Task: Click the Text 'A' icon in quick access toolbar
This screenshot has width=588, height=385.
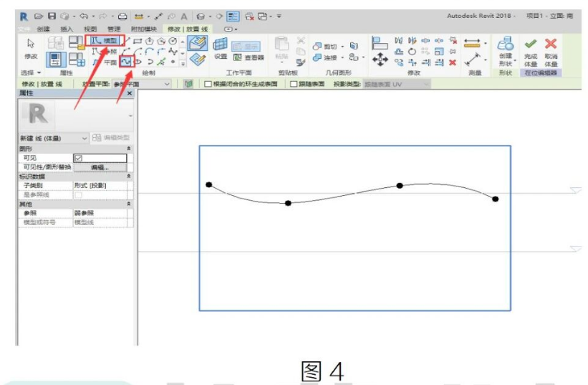Action: point(184,16)
